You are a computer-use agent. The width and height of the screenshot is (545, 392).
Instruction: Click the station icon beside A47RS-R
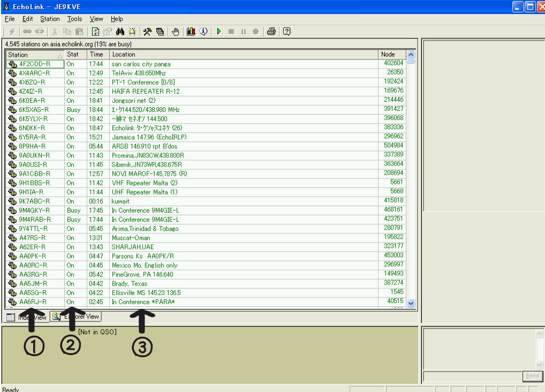[x=12, y=238]
